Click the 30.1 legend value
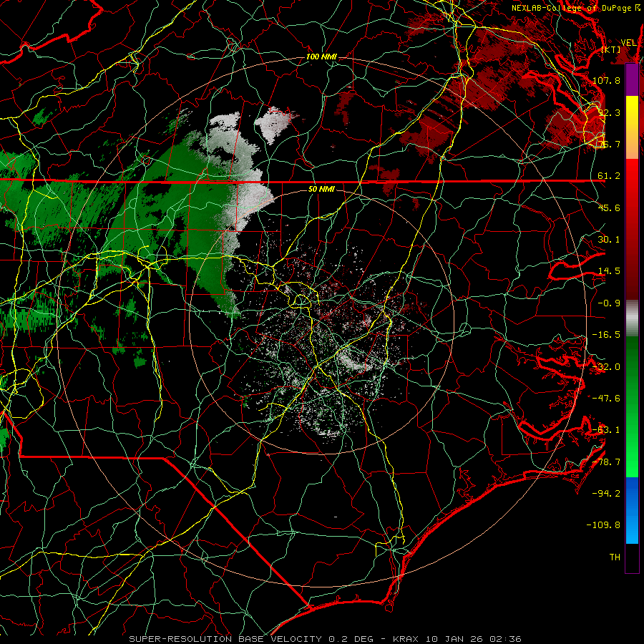Image resolution: width=644 pixels, height=644 pixels. (x=609, y=240)
